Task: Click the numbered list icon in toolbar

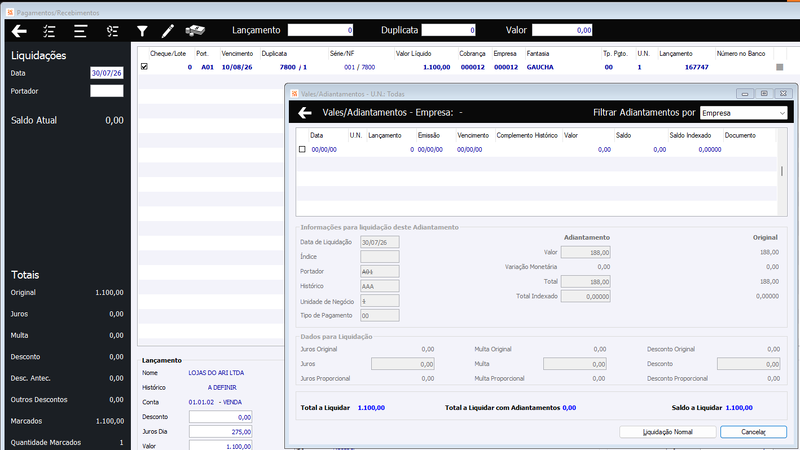Action: pos(112,31)
